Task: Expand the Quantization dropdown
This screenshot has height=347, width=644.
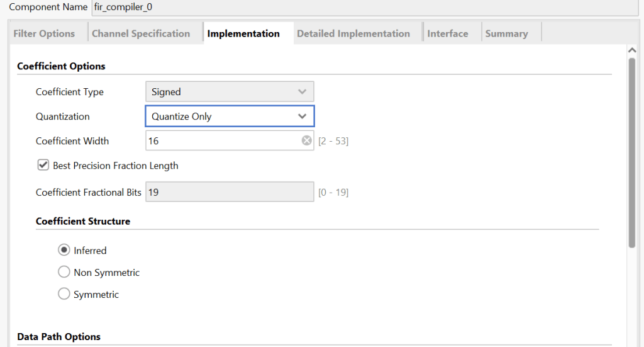Action: click(230, 117)
